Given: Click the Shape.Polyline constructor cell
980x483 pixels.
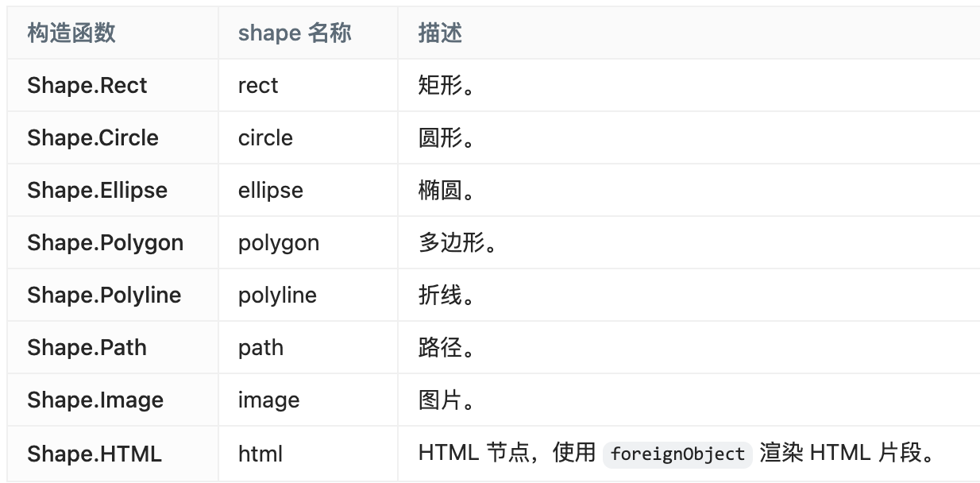Looking at the screenshot, I should coord(113,295).
